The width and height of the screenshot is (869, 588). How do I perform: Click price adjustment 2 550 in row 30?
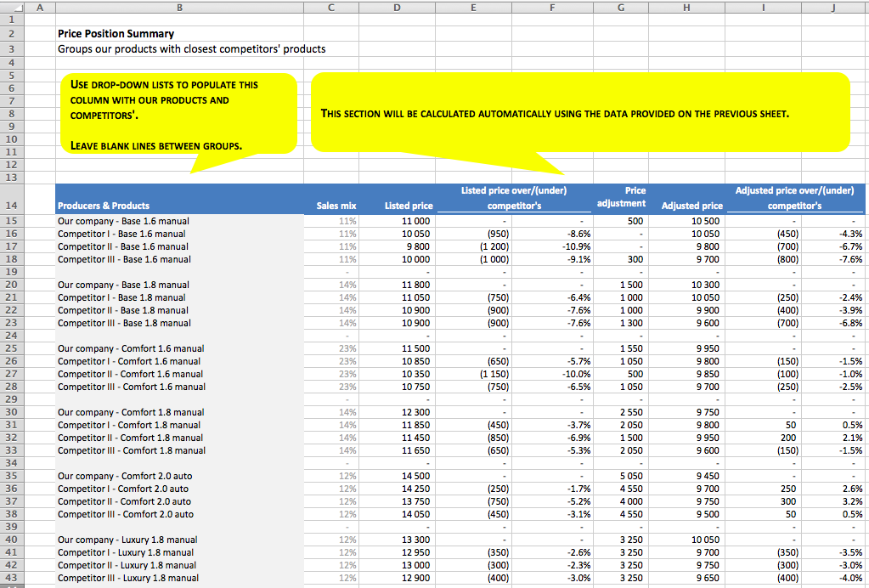(631, 412)
